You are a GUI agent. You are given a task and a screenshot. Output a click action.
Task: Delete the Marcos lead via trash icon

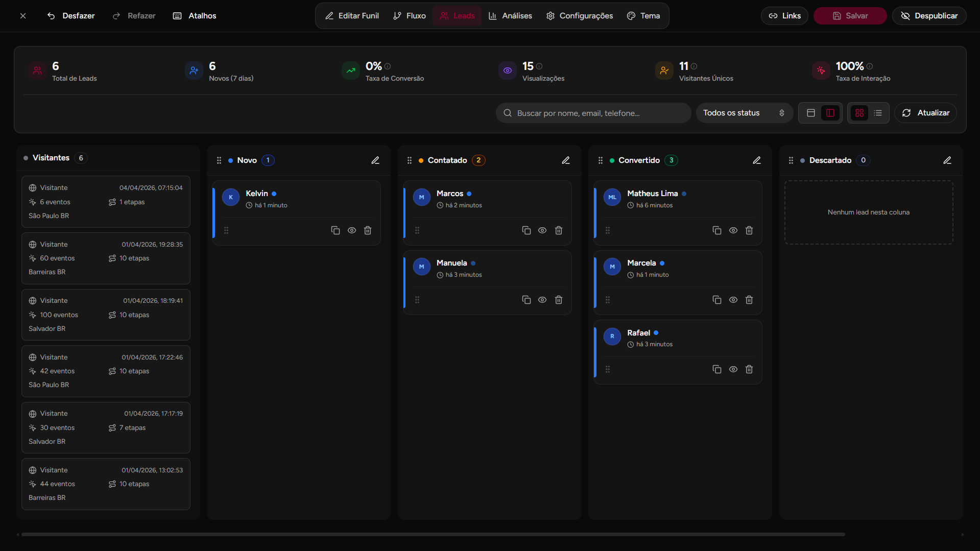(x=558, y=230)
